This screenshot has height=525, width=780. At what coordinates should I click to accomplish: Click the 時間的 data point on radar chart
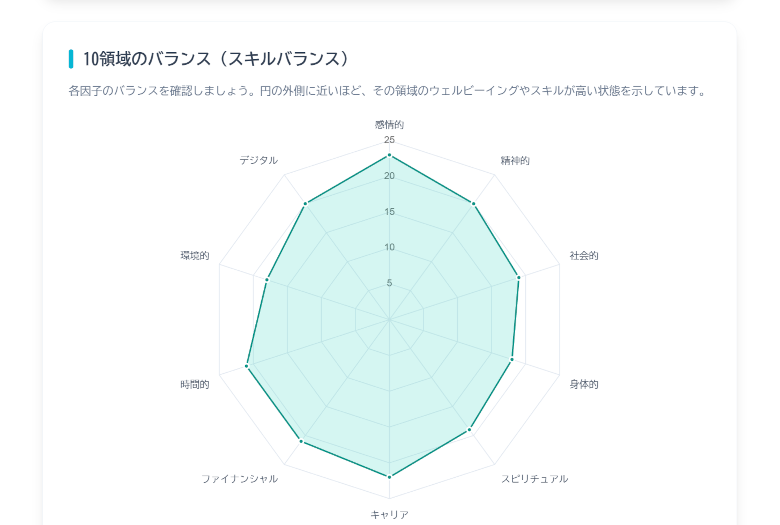point(247,367)
